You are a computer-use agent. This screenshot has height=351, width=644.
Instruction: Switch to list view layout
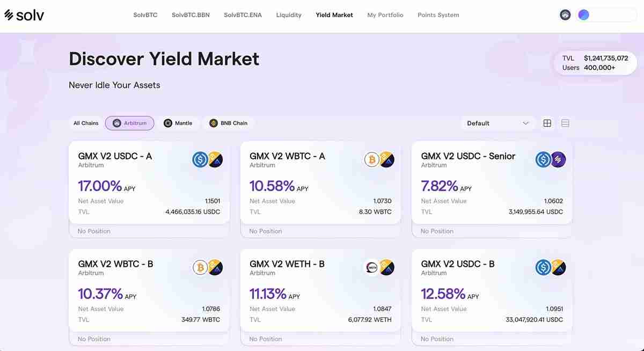565,123
